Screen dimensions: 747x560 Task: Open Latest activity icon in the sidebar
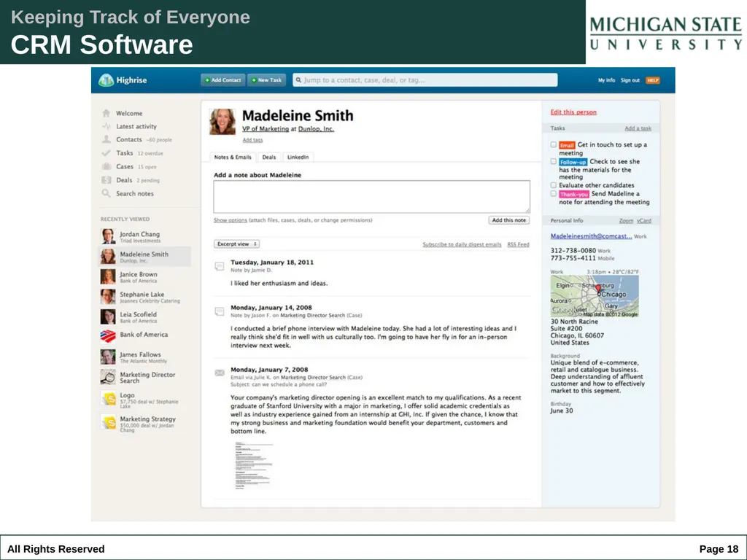[106, 126]
